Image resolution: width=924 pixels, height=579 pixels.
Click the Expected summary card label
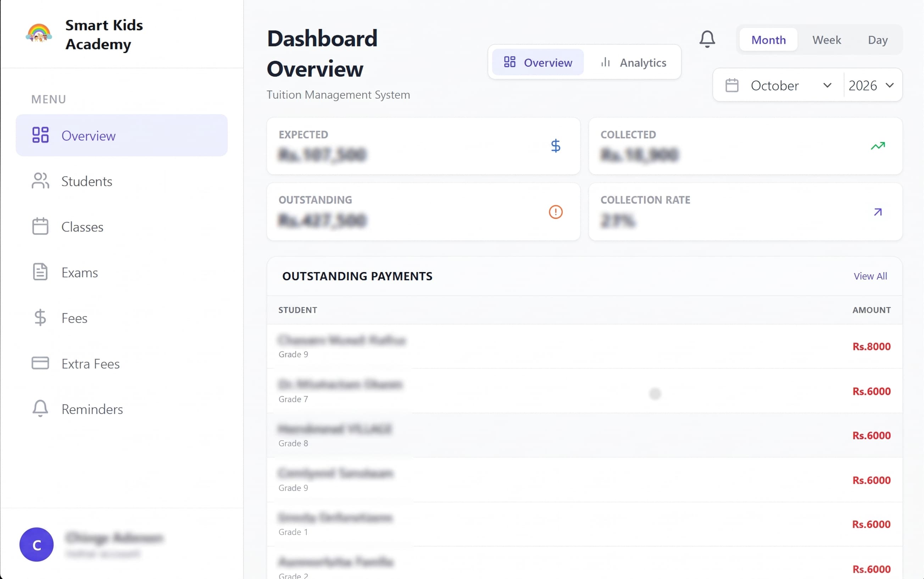point(303,134)
